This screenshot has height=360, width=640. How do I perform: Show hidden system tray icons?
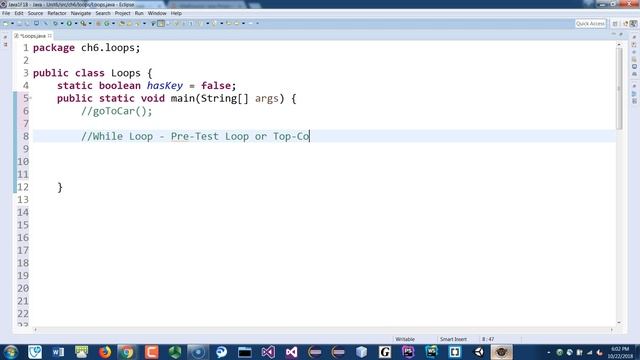click(549, 352)
